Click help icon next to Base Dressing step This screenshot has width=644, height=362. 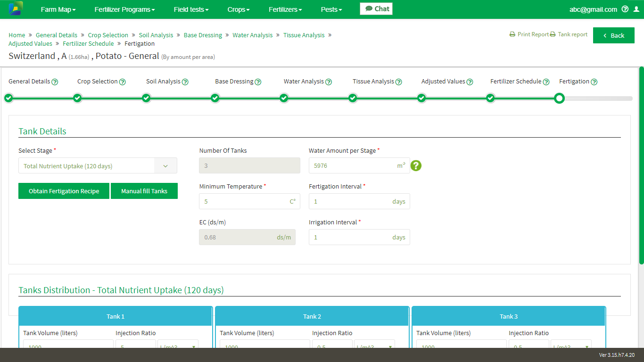(258, 82)
